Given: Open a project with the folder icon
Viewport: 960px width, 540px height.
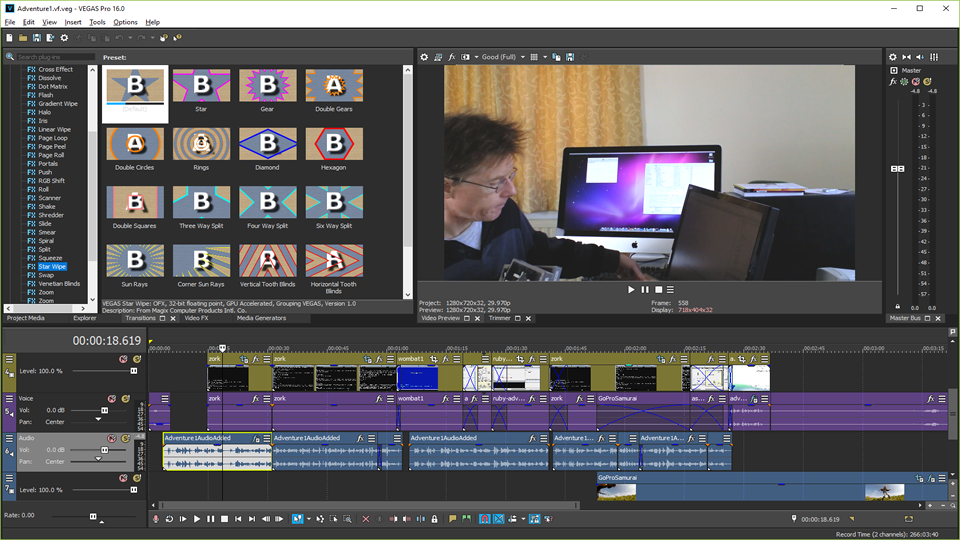Looking at the screenshot, I should pyautogui.click(x=23, y=38).
